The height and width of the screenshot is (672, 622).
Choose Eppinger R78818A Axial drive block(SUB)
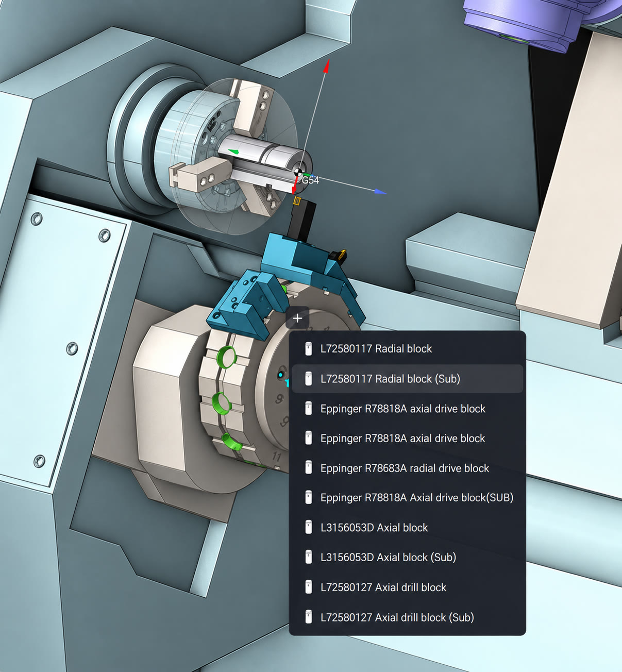(x=407, y=498)
